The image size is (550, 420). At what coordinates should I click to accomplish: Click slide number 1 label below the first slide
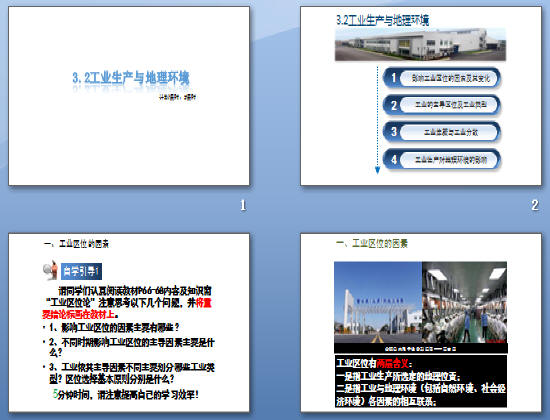[x=243, y=205]
